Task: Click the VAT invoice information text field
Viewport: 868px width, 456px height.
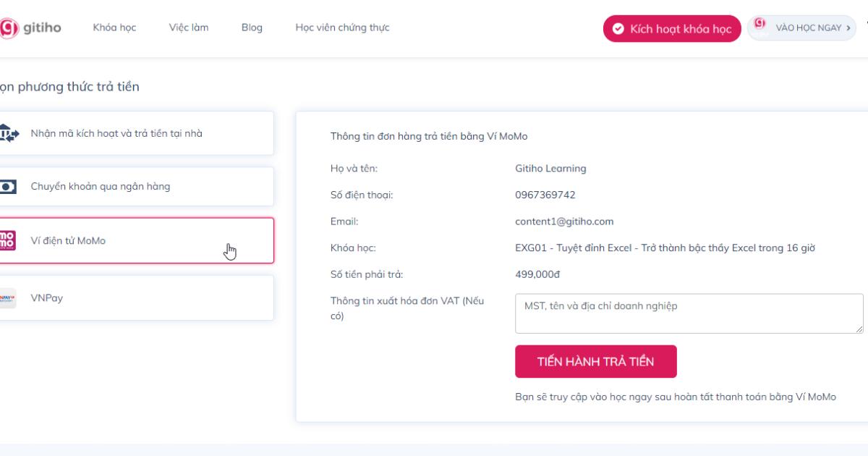Action: 689,313
